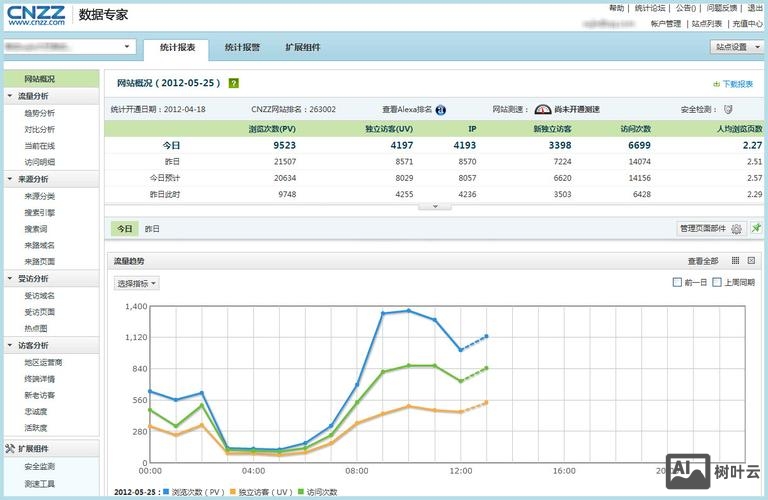Switch traffic trend to grid view icon
Viewport: 768px width, 500px height.
point(735,261)
